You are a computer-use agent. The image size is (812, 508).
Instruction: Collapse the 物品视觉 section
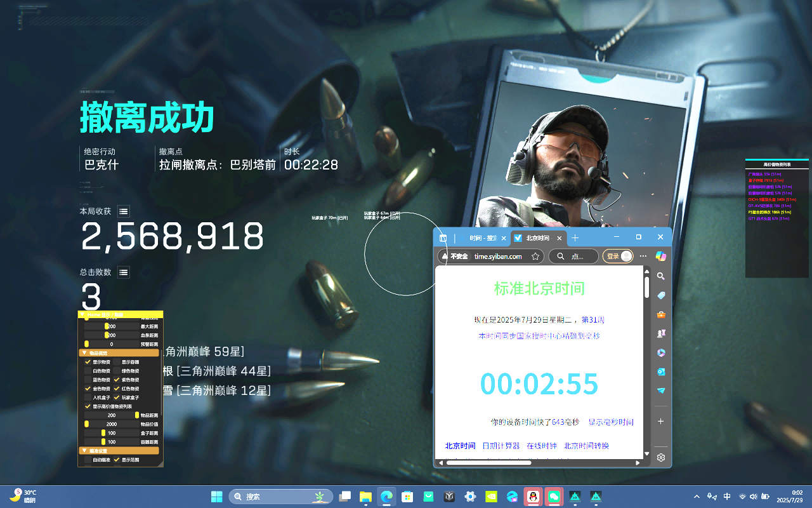pos(119,353)
